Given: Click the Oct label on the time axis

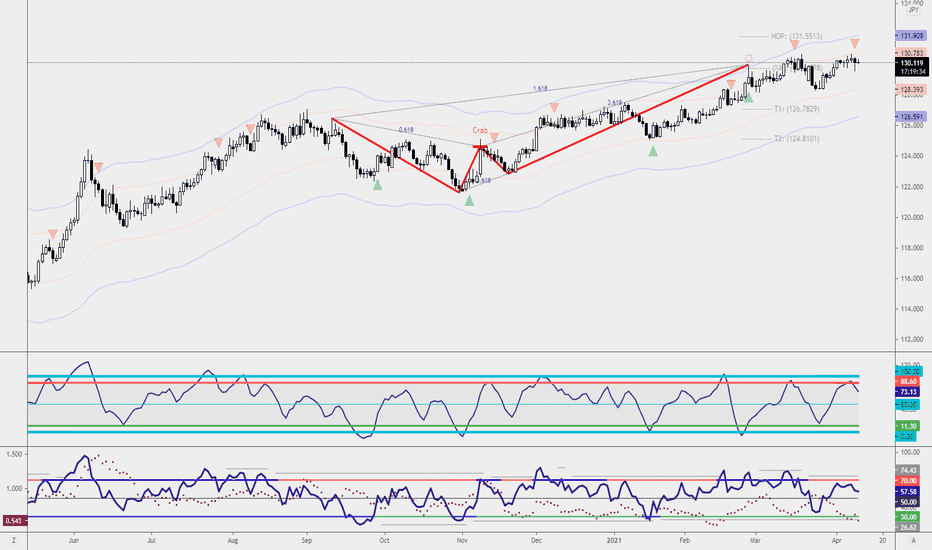Looking at the screenshot, I should pos(385,540).
